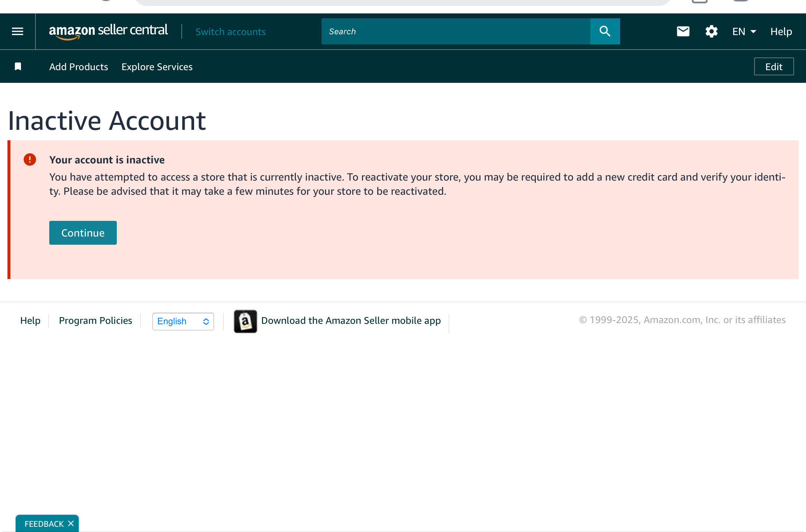Click the Amazon Seller app icon
Screen dimensions: 806x532
245,321
